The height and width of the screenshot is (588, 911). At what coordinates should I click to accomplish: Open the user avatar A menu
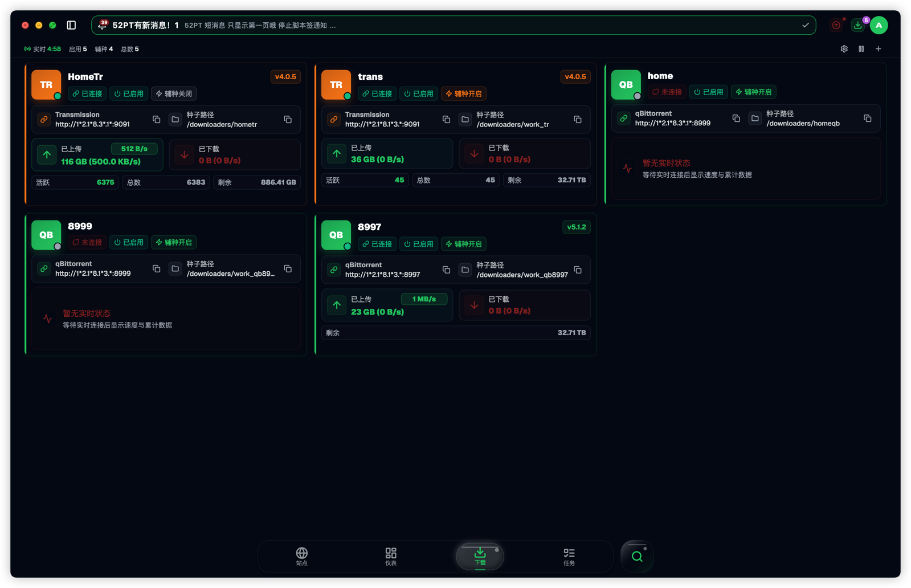point(879,25)
